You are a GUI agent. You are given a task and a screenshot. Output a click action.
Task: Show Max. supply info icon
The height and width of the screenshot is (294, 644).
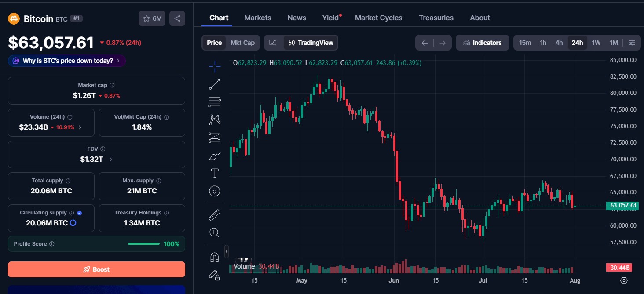(x=159, y=181)
